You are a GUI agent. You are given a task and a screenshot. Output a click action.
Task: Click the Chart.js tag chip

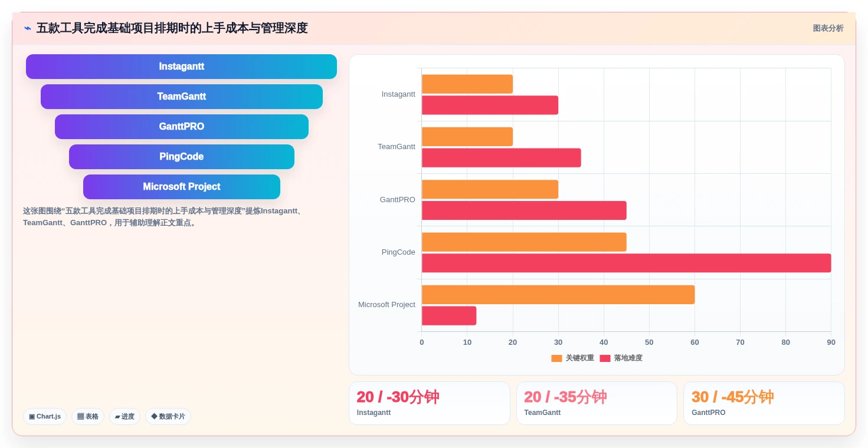[x=45, y=416]
